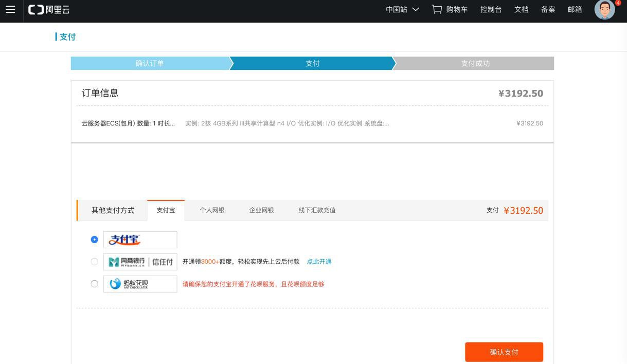Open the user avatar profile
This screenshot has height=364, width=627.
tap(605, 9)
